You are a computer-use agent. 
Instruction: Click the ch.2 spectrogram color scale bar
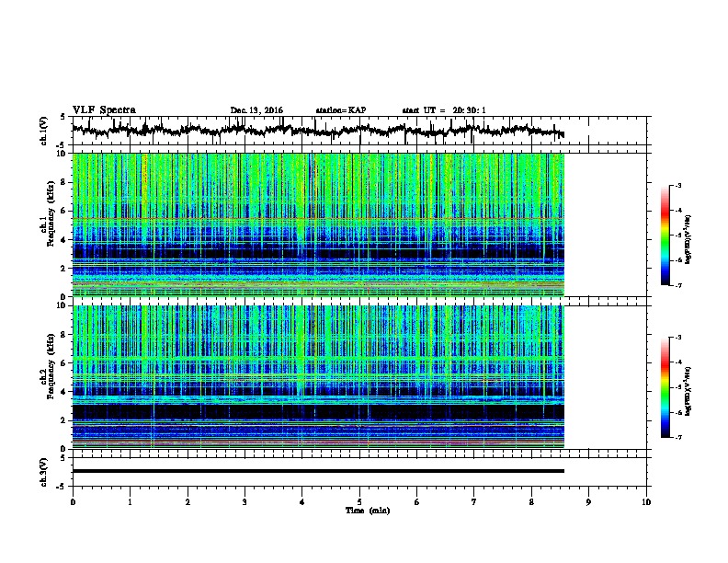pyautogui.click(x=665, y=387)
